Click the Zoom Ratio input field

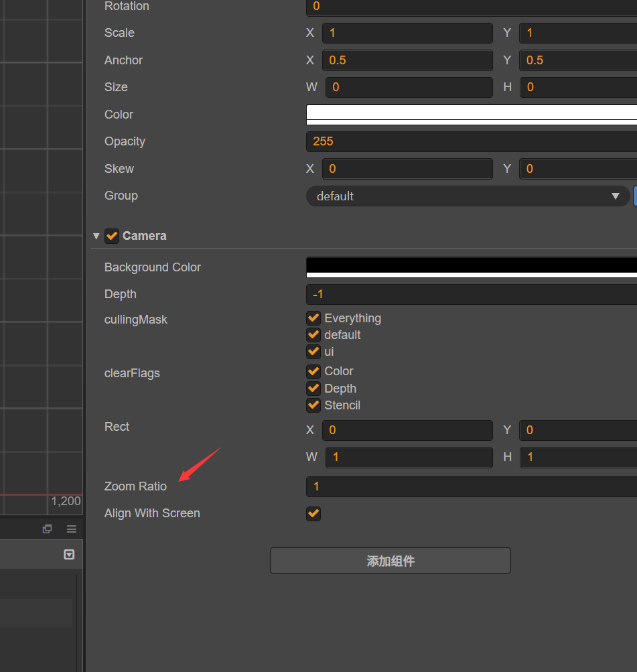click(x=472, y=486)
